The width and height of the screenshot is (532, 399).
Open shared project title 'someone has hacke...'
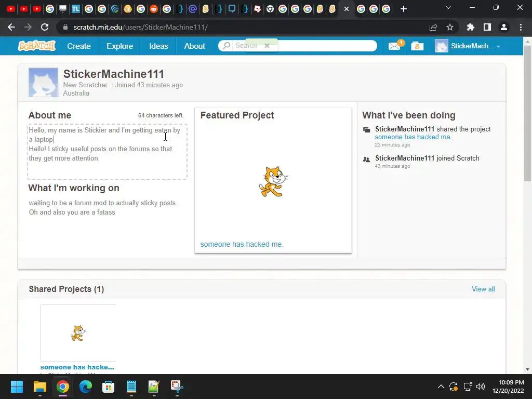coord(77,367)
